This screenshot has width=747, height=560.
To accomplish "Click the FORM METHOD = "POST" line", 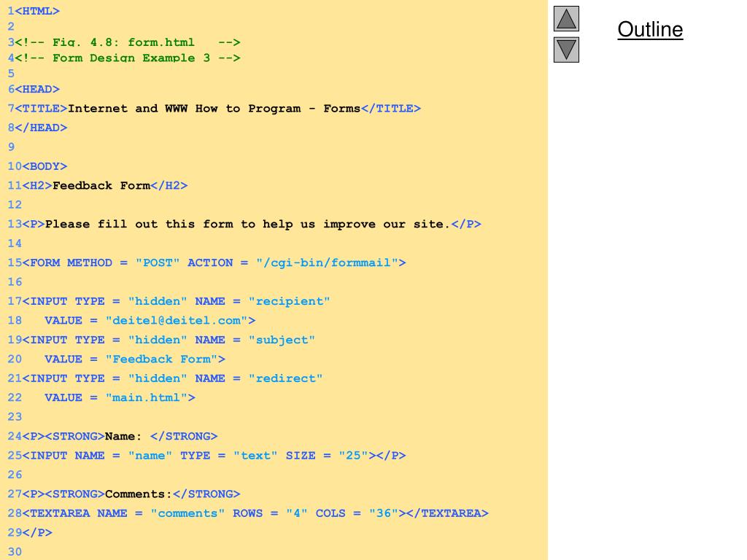I will point(214,262).
